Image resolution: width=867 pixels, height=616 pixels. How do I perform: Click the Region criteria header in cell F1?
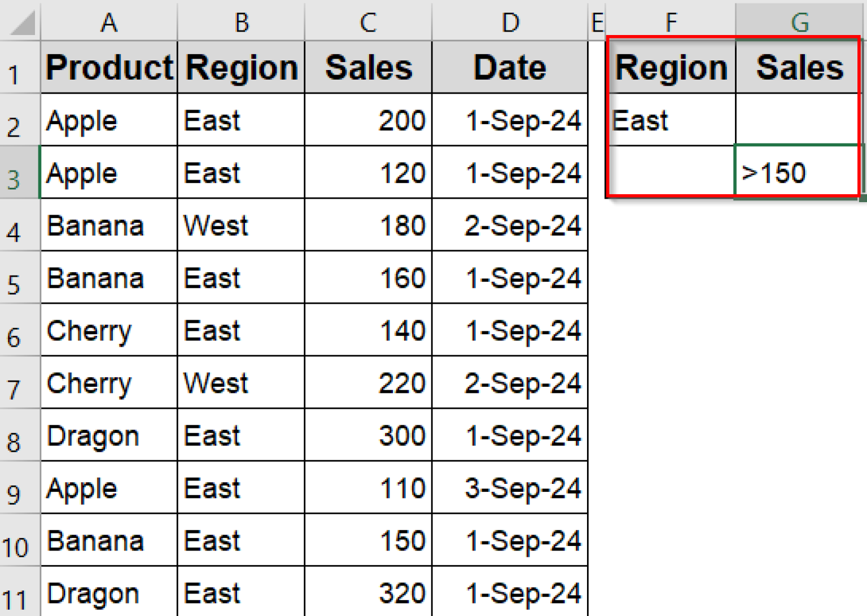click(671, 67)
